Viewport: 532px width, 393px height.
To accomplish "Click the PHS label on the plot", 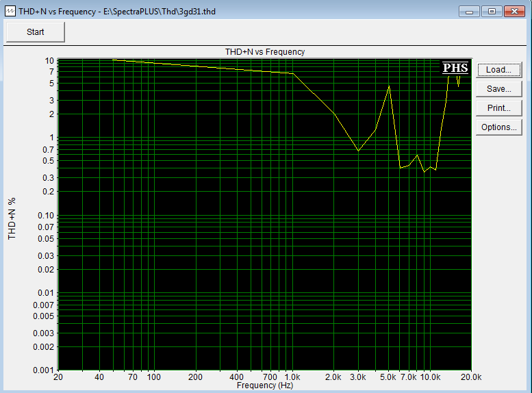I will pyautogui.click(x=455, y=68).
